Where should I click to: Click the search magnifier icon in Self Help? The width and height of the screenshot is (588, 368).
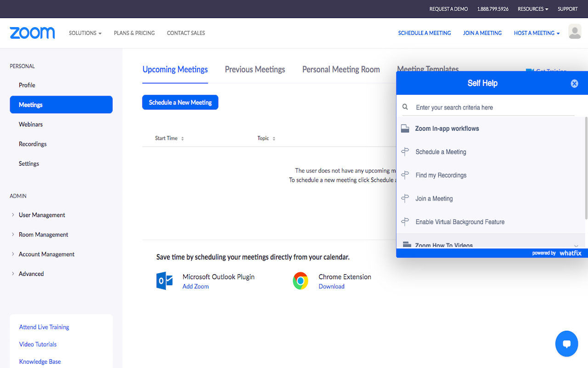[405, 107]
